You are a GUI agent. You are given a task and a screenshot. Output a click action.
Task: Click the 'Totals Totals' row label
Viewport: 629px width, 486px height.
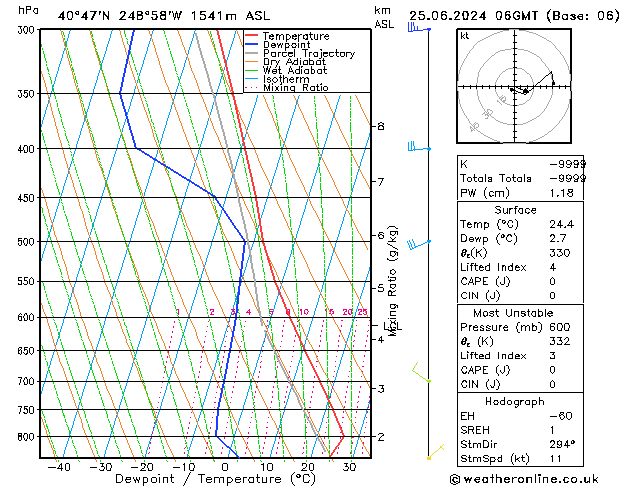point(496,178)
